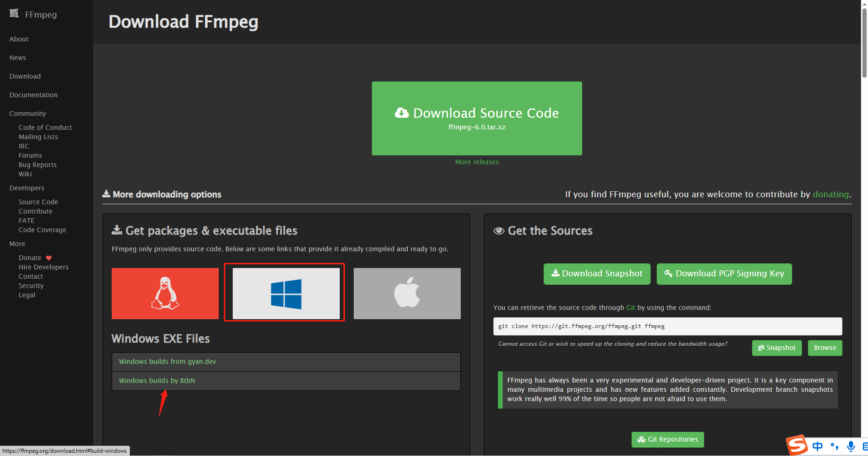Click the Donate heart icon

(x=49, y=258)
